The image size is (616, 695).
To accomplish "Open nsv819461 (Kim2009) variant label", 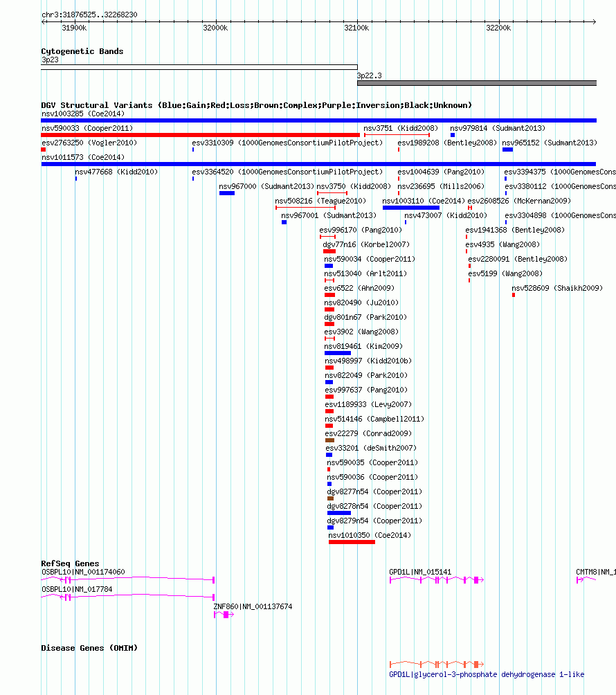I will point(363,347).
